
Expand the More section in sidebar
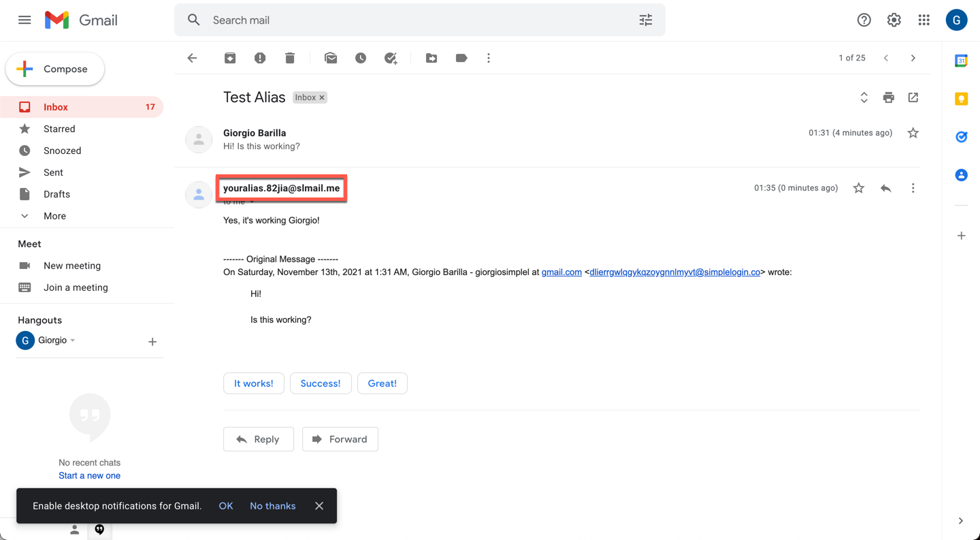tap(54, 216)
